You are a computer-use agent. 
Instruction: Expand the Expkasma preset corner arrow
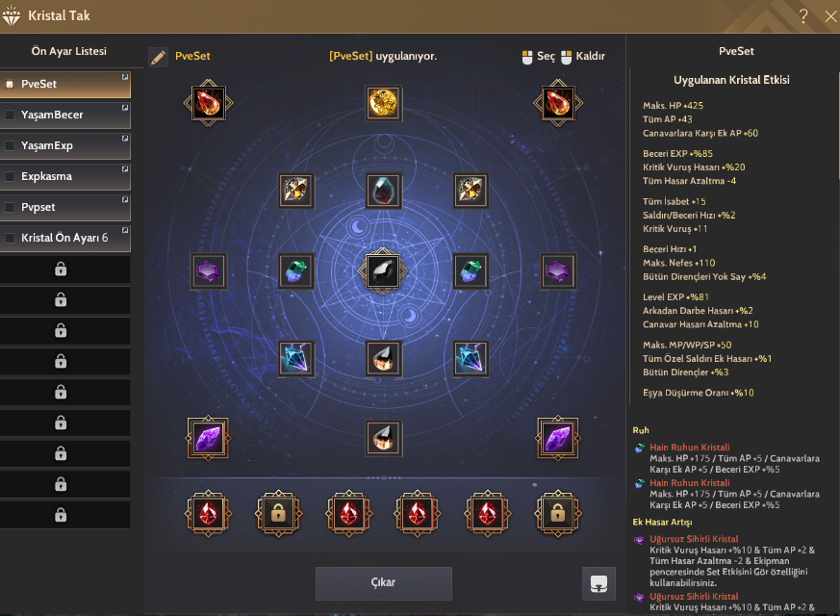click(125, 169)
